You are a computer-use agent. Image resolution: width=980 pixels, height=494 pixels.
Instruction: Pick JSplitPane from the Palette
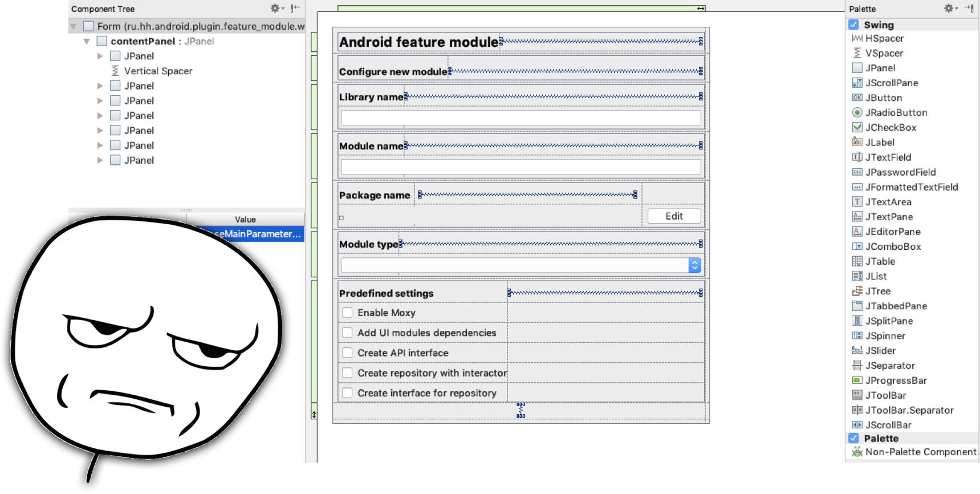point(883,320)
